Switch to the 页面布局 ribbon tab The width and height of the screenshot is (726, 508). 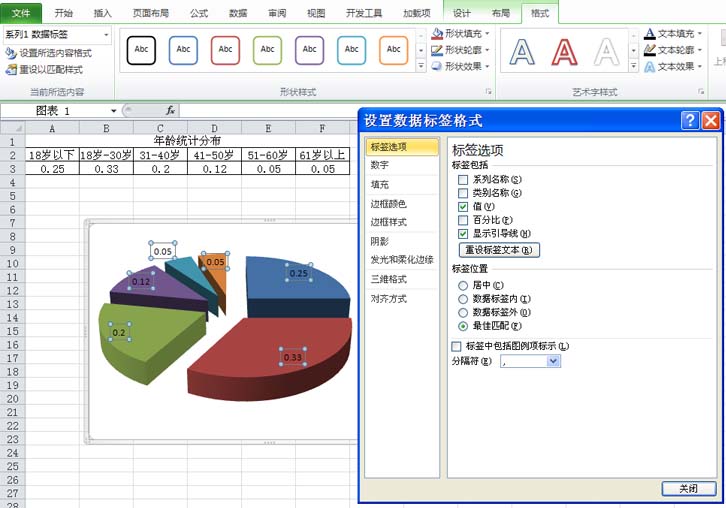point(150,13)
